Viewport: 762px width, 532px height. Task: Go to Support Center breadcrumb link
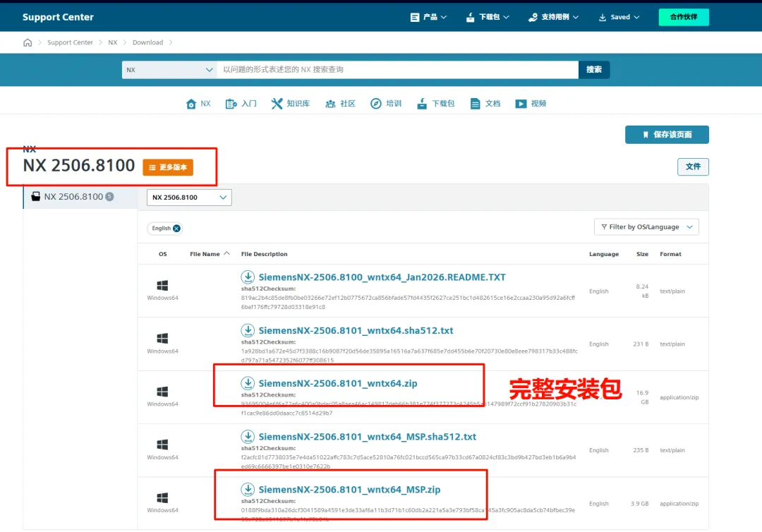[70, 42]
